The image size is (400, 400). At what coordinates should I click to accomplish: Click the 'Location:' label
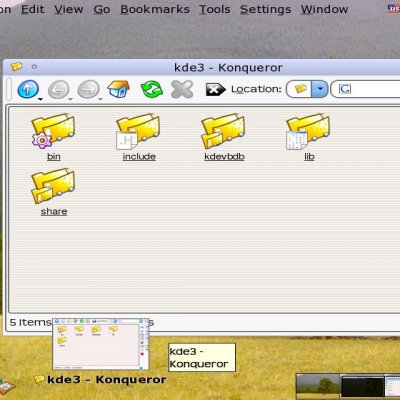click(x=256, y=89)
